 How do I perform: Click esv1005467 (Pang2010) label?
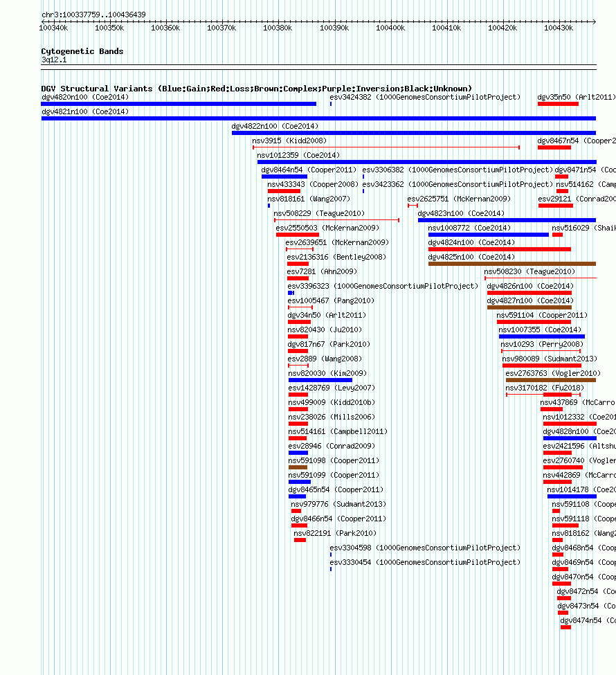(331, 301)
